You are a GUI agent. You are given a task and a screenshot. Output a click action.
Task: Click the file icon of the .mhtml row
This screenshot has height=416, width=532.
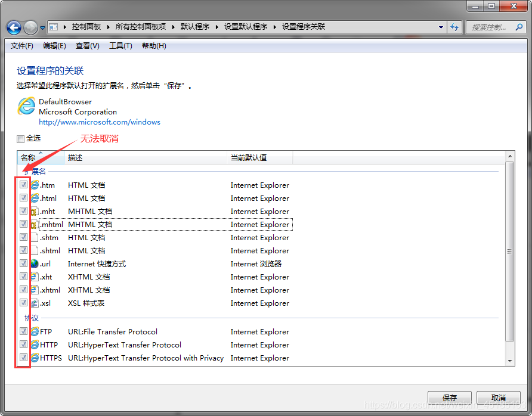point(35,224)
